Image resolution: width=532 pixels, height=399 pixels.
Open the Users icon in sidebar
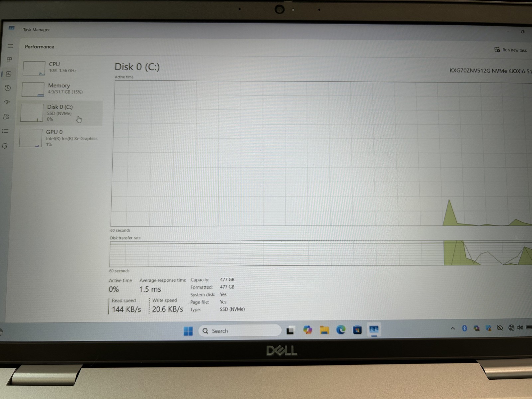click(x=6, y=117)
